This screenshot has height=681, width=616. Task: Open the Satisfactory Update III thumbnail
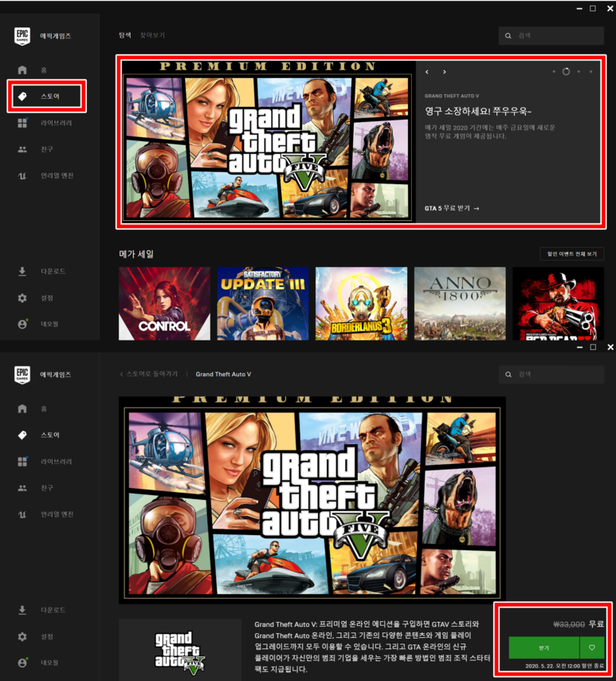pyautogui.click(x=263, y=304)
